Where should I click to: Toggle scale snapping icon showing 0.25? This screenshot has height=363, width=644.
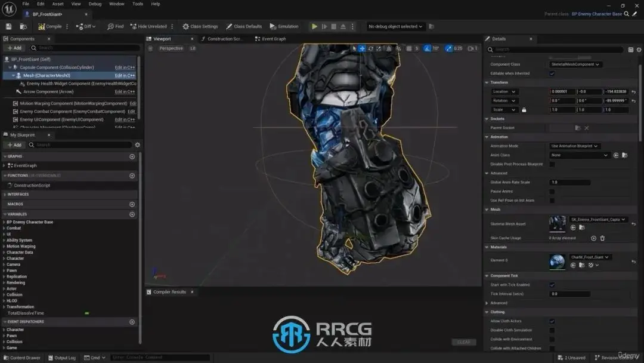tap(449, 48)
